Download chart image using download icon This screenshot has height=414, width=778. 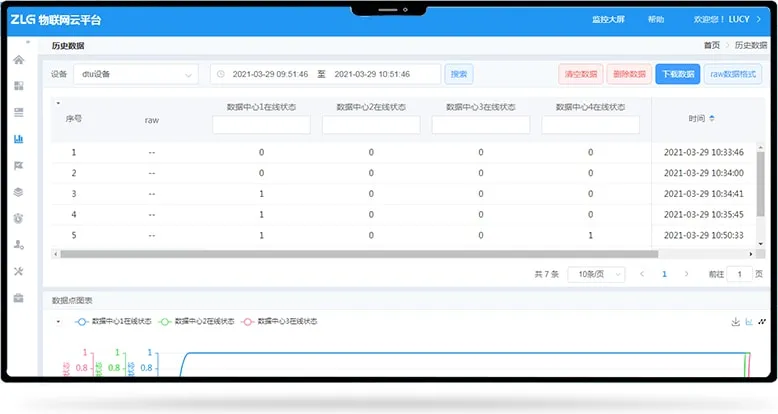[x=736, y=322]
